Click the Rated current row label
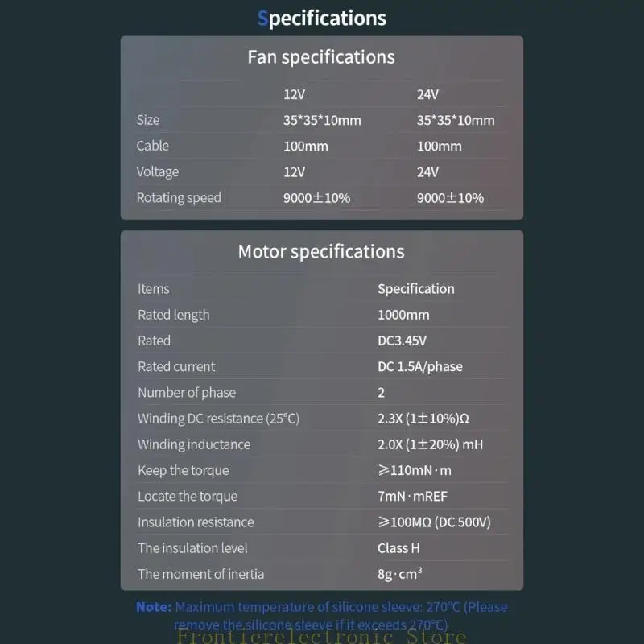Viewport: 644px width, 644px height. point(176,366)
